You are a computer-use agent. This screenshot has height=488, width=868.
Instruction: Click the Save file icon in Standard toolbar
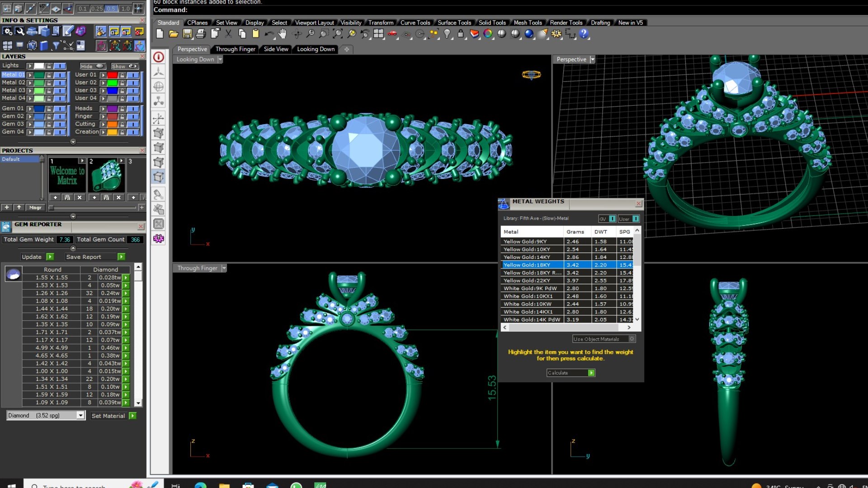(x=187, y=33)
